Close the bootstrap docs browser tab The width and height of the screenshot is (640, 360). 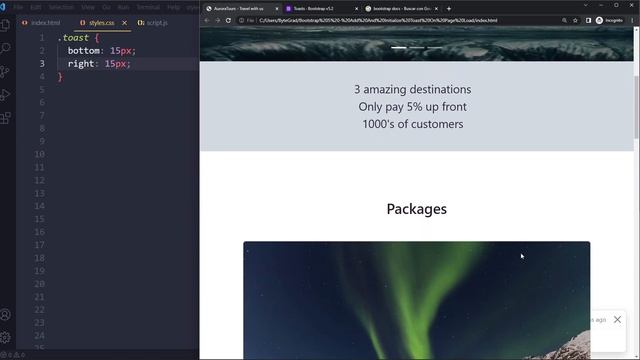(436, 9)
